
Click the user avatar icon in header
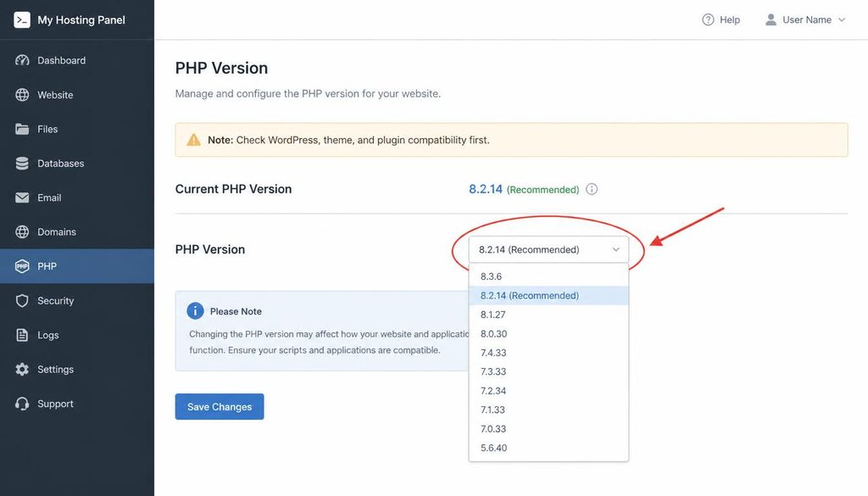point(771,20)
